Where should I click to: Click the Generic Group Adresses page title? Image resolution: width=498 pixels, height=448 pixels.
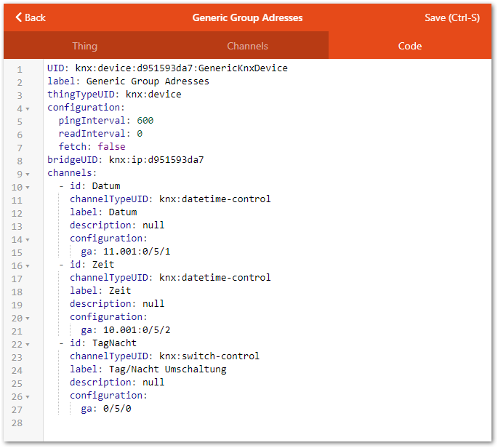(x=247, y=17)
